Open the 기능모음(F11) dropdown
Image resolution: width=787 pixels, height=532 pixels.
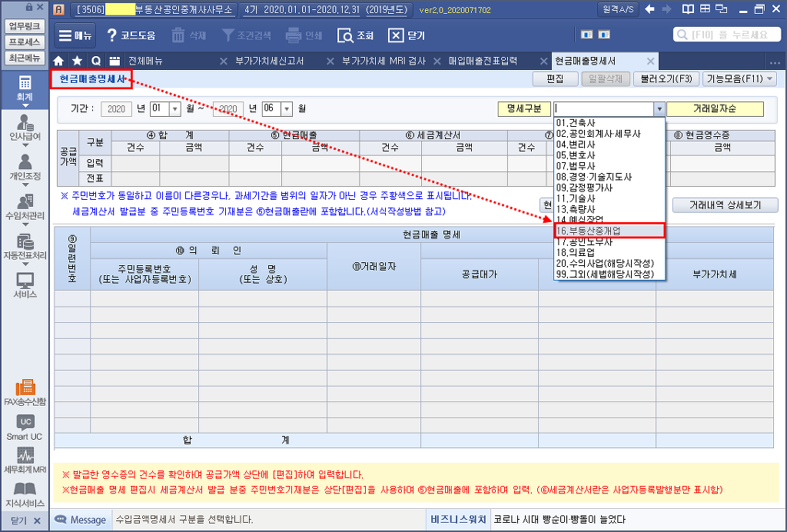tap(739, 78)
